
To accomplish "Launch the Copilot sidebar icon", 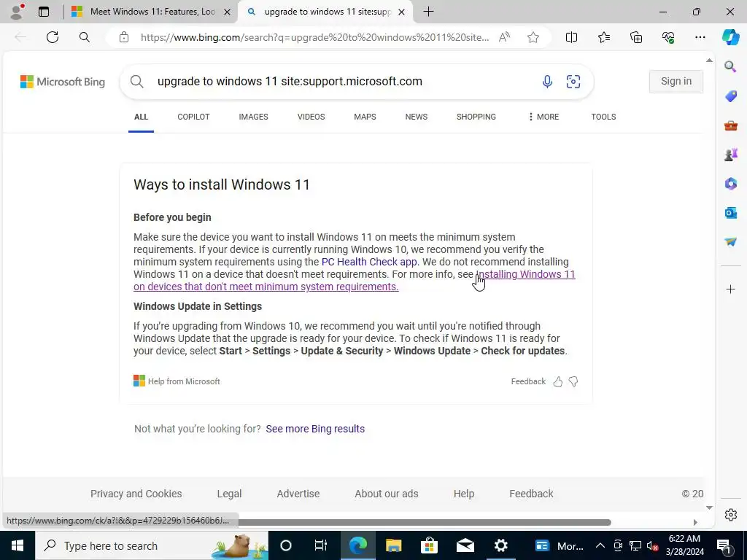I will [730, 37].
